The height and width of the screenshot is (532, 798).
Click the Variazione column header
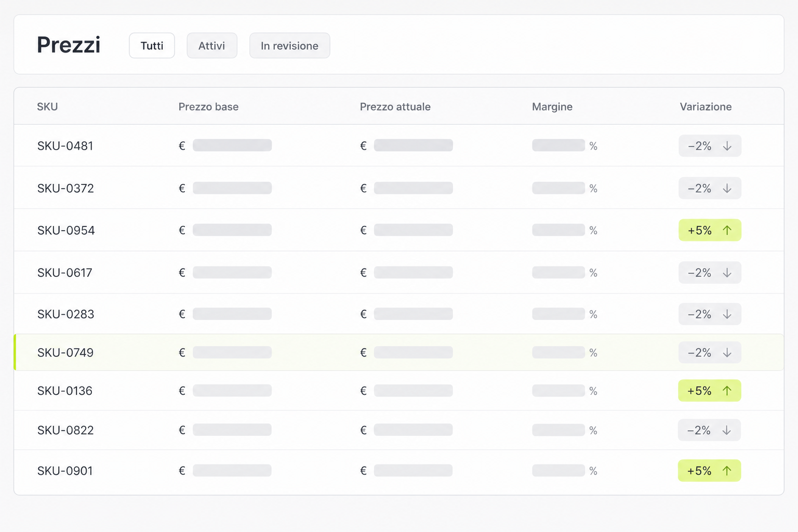point(706,107)
